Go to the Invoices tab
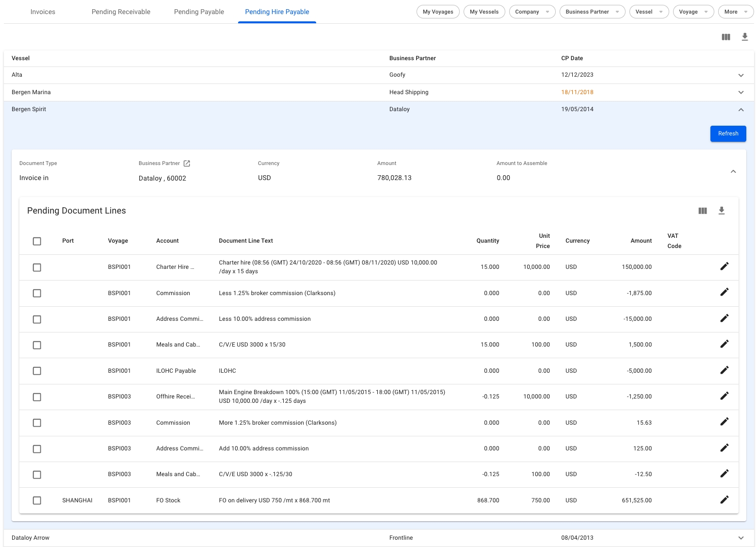 point(43,12)
